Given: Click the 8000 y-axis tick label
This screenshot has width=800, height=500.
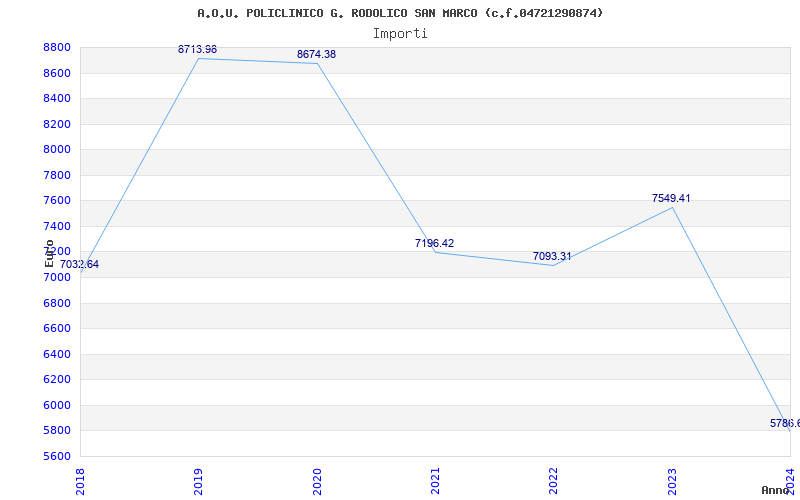Looking at the screenshot, I should (57, 149).
